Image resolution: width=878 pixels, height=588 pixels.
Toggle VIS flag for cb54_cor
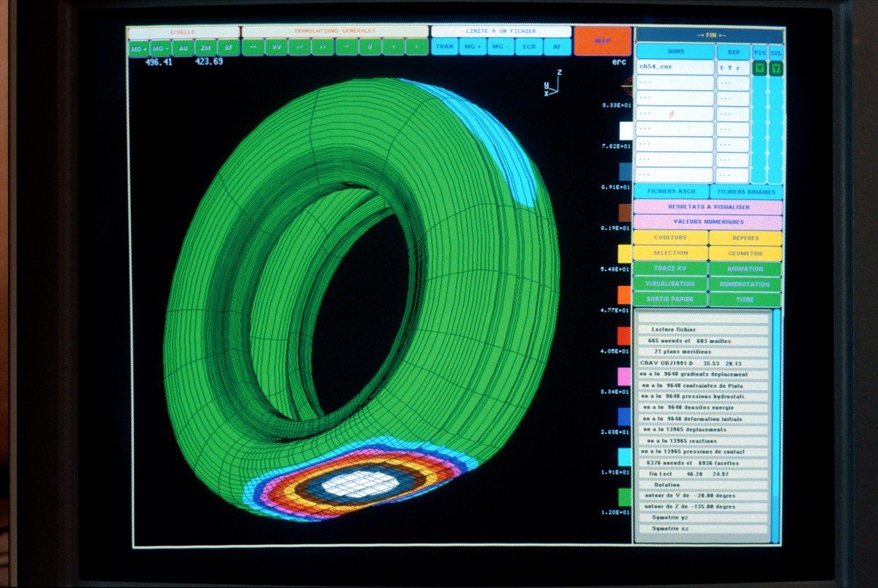759,68
